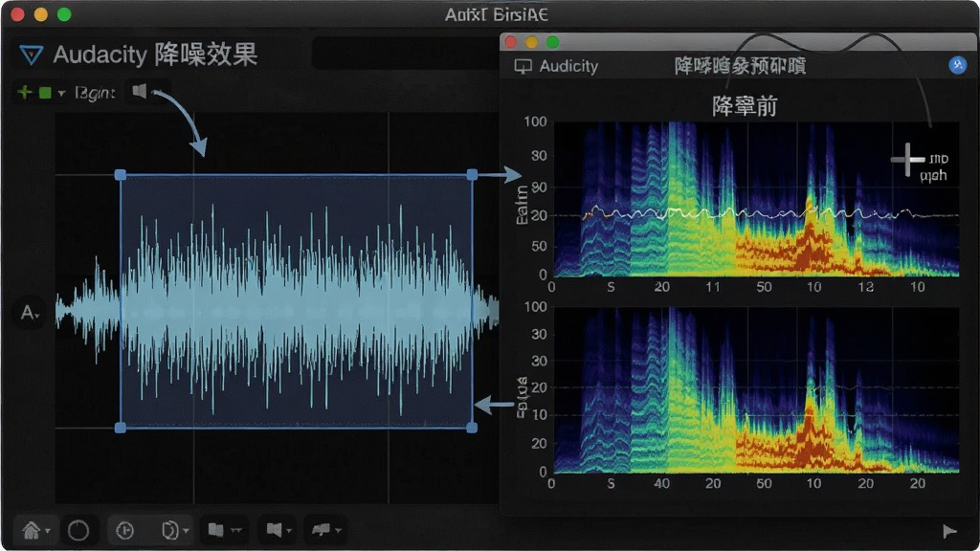
Task: Click the bottom-right selection handle on the waveform
Action: click(x=472, y=428)
